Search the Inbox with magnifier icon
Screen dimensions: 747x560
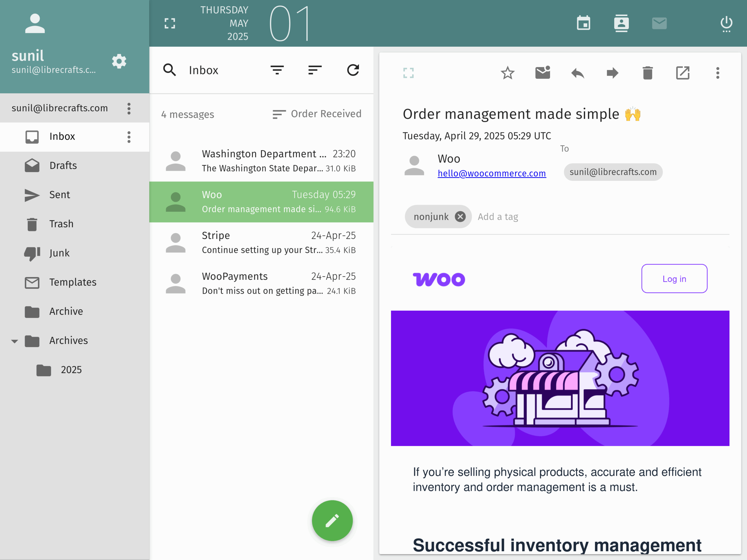click(170, 70)
